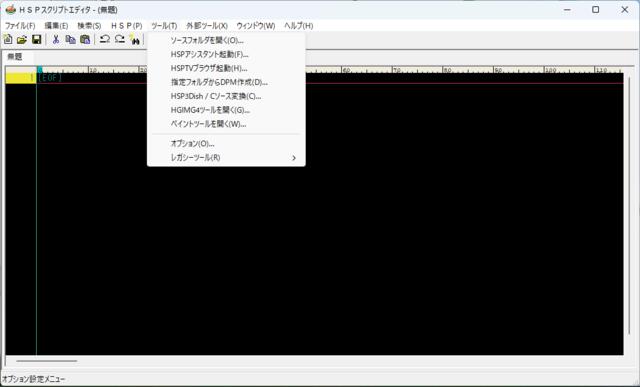The image size is (640, 387).
Task: Open the オプション(O)... menu entry
Action: pyautogui.click(x=226, y=144)
